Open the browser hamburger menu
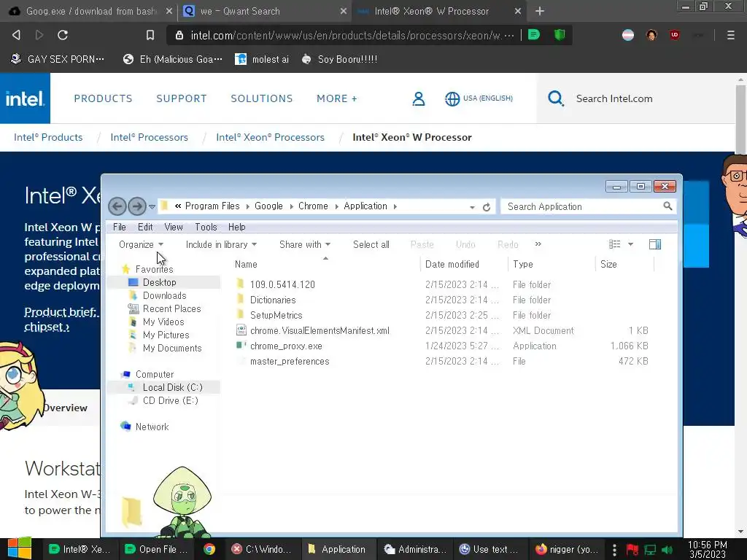This screenshot has height=560, width=747. click(x=730, y=35)
